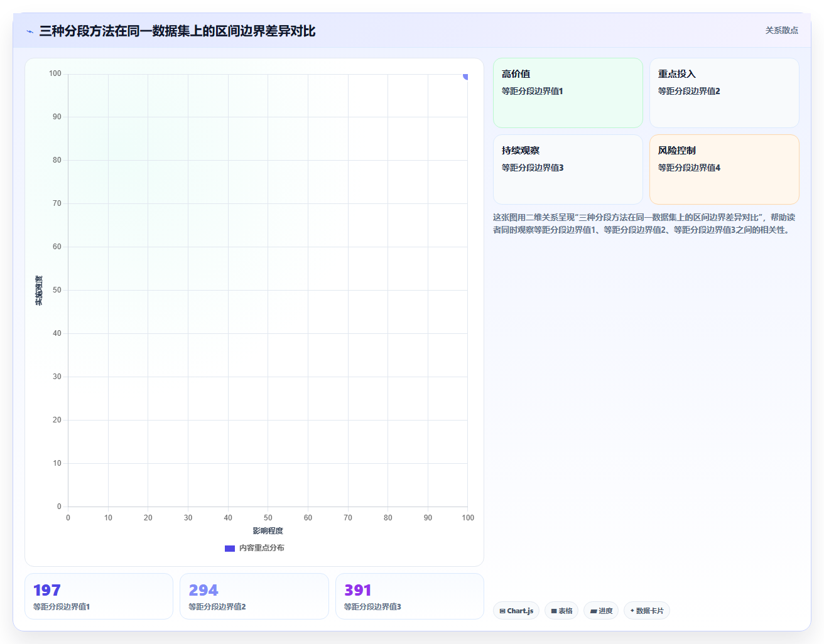Click the 数据卡片 chip sparkle icon
The image size is (824, 644).
tap(632, 610)
